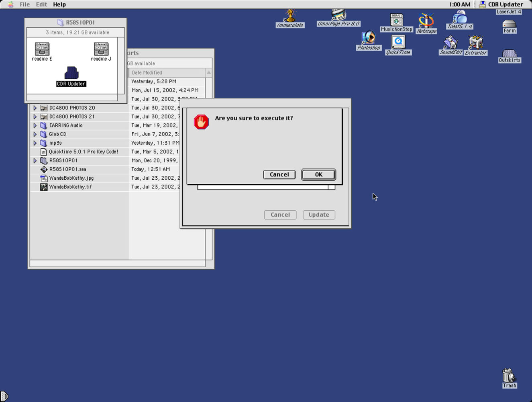This screenshot has width=532, height=402.
Task: Expand the DC4800 PHOTOS 20 folder
Action: tap(35, 108)
